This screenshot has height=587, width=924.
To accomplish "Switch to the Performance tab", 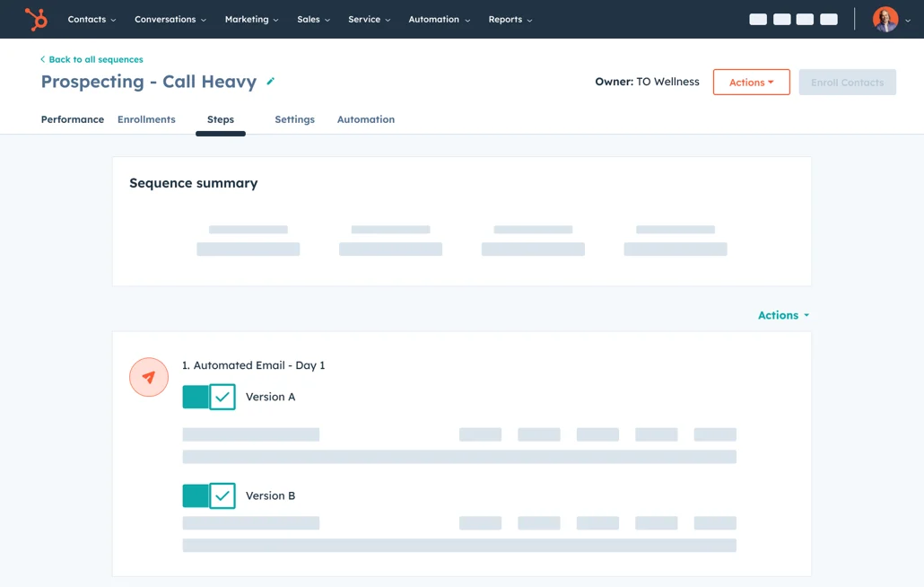I will pyautogui.click(x=72, y=118).
